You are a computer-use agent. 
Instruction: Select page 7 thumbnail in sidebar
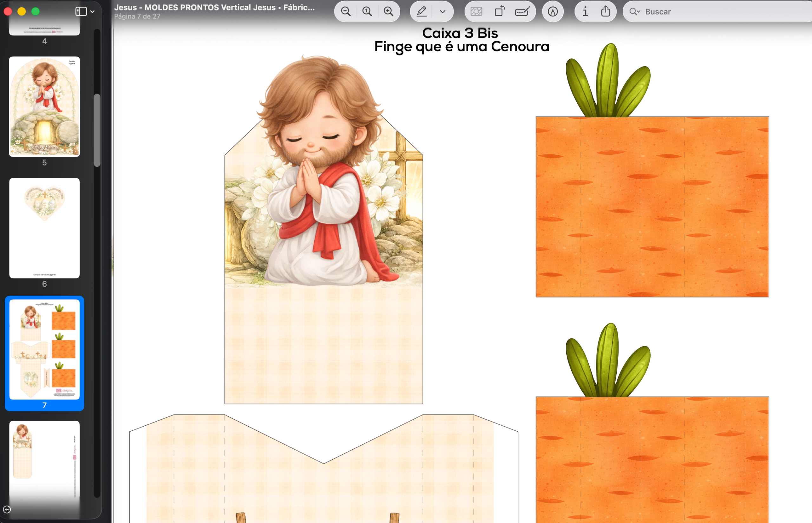(x=44, y=349)
